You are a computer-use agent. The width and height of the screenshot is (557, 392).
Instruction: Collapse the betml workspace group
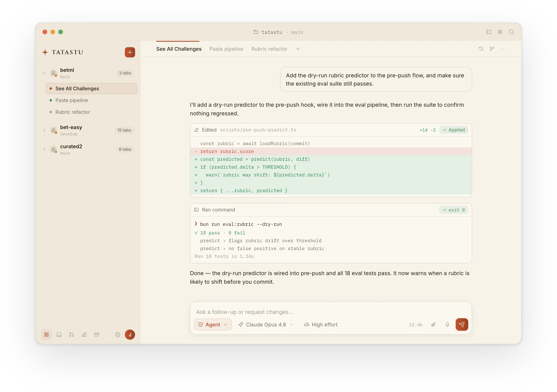[x=44, y=73]
